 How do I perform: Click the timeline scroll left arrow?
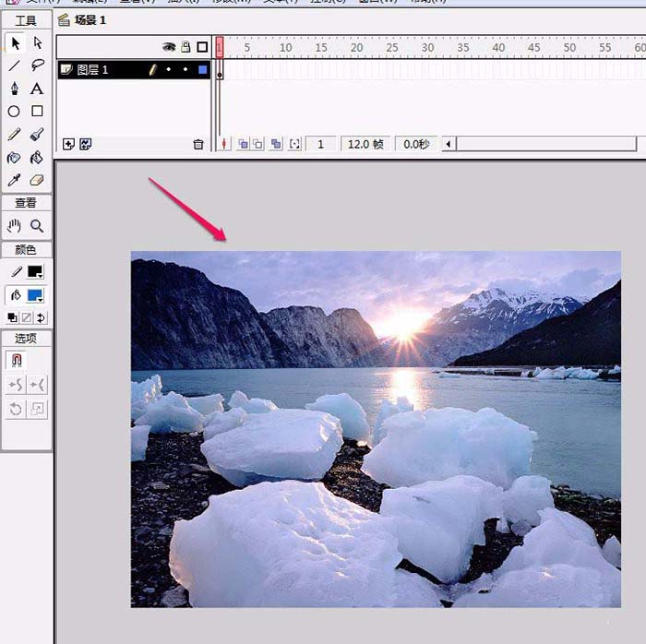click(x=449, y=144)
